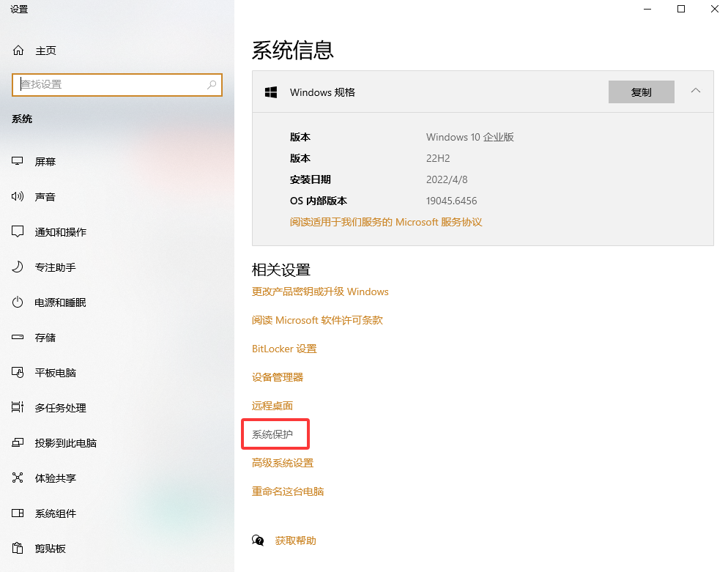Click the Home house icon
The height and width of the screenshot is (572, 728).
[x=18, y=50]
